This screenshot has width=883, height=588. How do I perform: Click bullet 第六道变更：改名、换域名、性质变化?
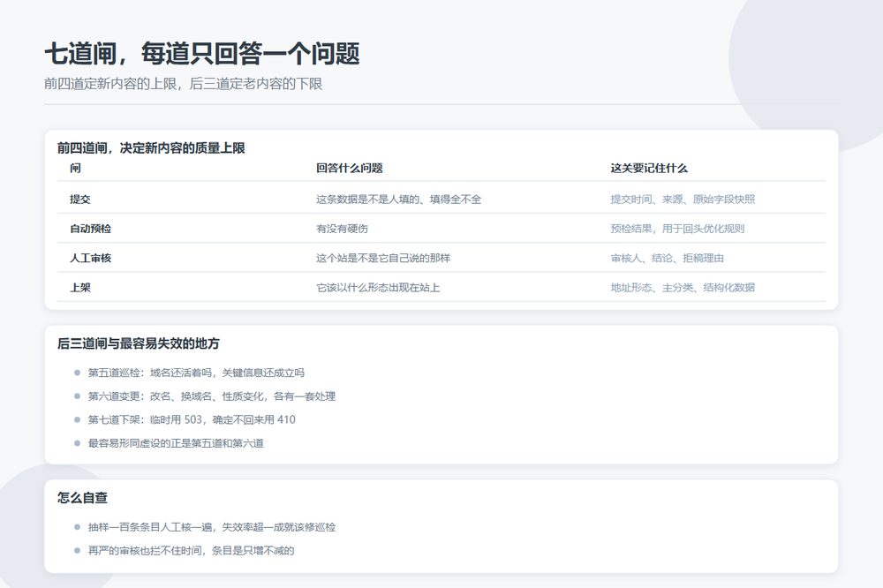(x=212, y=396)
